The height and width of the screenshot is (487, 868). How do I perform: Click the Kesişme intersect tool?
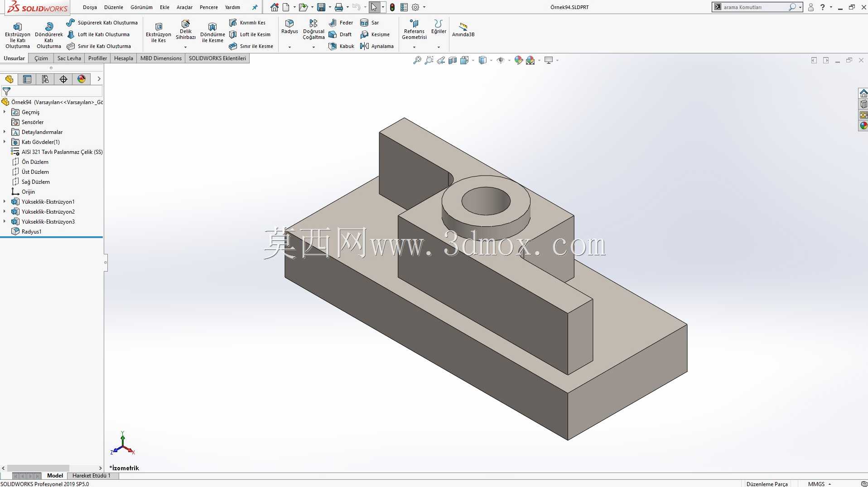click(375, 34)
